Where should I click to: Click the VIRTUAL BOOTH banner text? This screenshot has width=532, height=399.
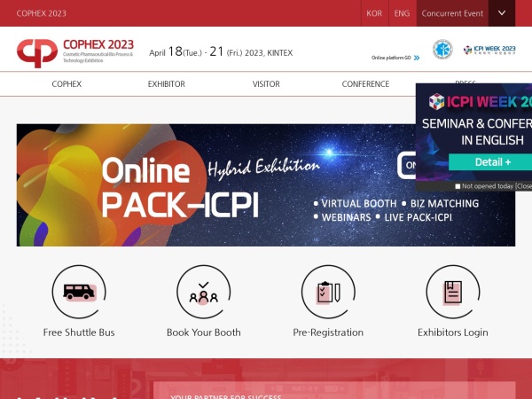[x=358, y=204]
